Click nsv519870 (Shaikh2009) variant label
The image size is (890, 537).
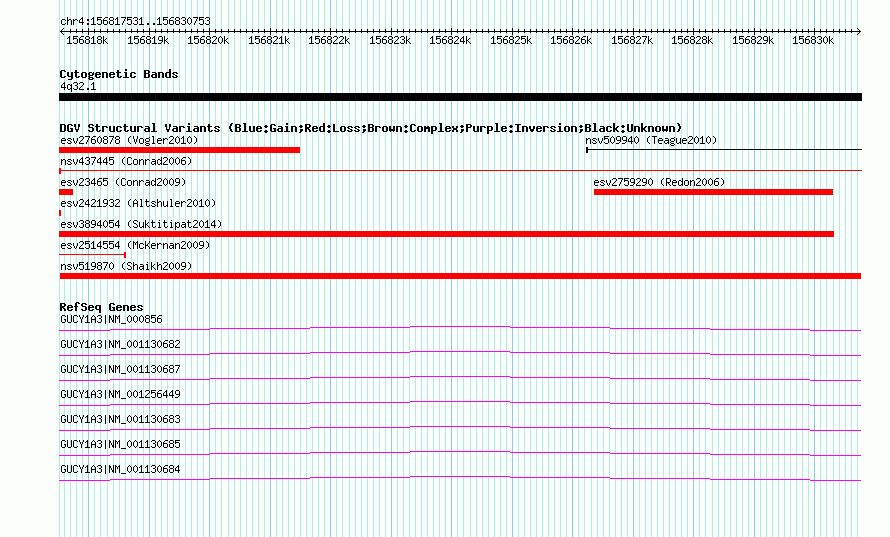click(x=126, y=266)
